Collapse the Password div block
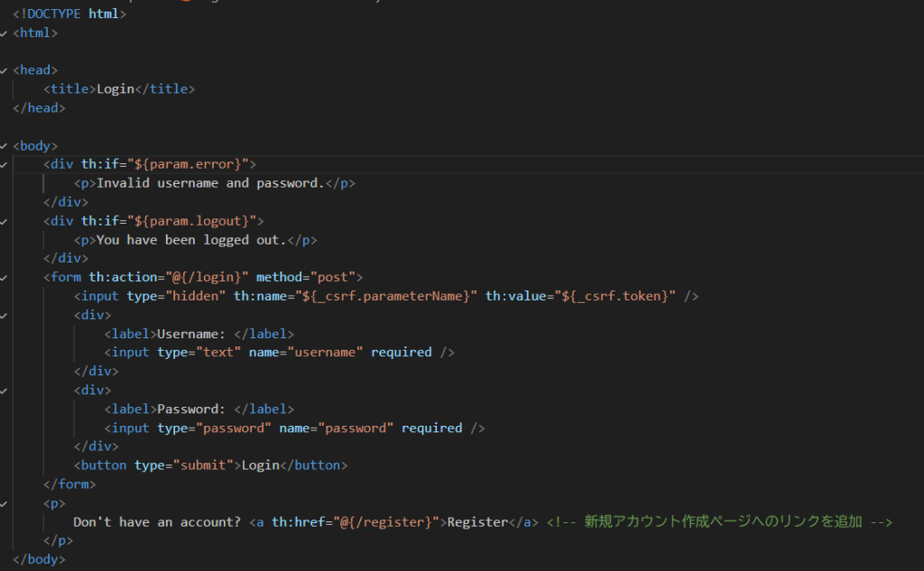This screenshot has width=924, height=571. coord(5,391)
